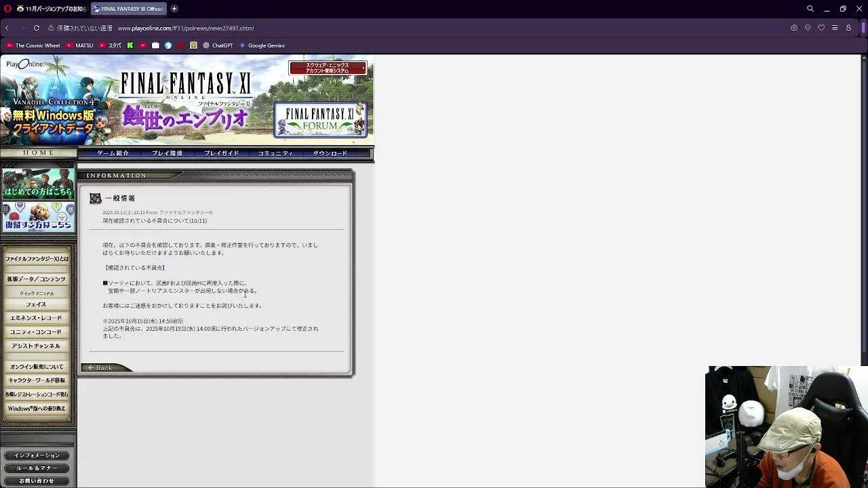868x488 pixels.
Task: Open 拡張データ／コンテンツ sidebar link
Action: click(x=37, y=279)
